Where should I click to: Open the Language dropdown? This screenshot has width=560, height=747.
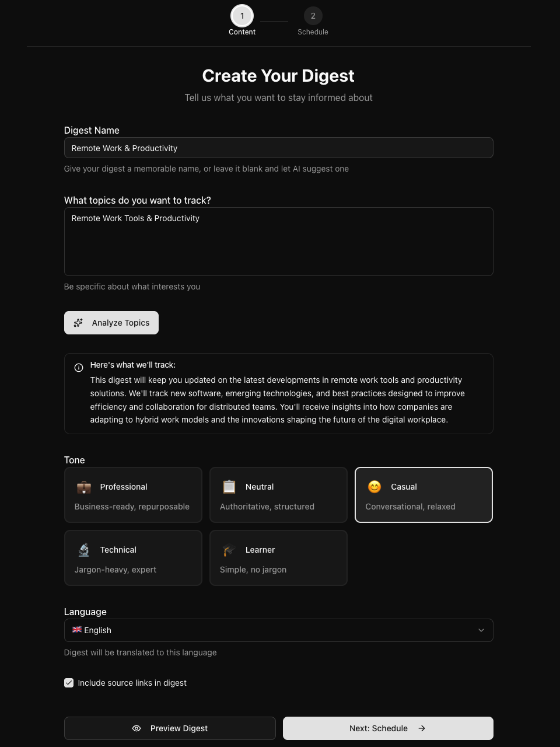[x=278, y=630]
